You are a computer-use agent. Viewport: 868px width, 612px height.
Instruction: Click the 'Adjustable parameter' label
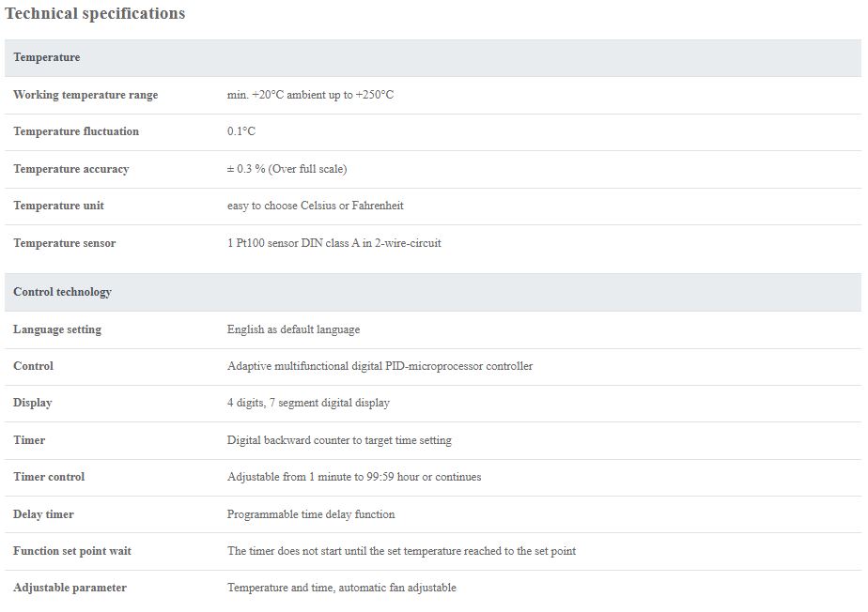[x=70, y=588]
